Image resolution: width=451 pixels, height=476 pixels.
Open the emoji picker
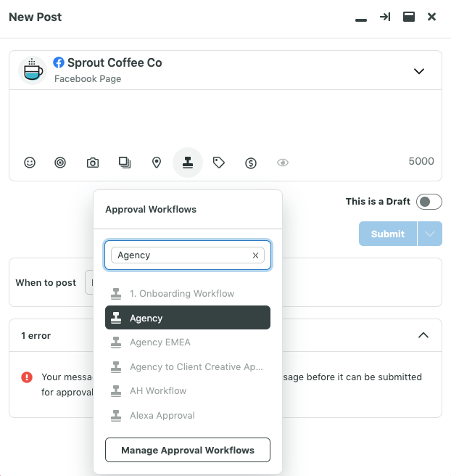tap(30, 163)
